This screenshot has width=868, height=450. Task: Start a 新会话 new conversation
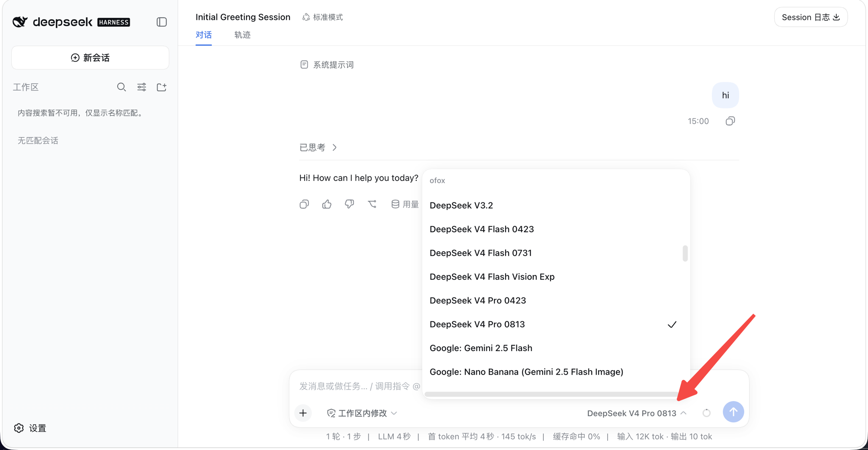tap(90, 58)
